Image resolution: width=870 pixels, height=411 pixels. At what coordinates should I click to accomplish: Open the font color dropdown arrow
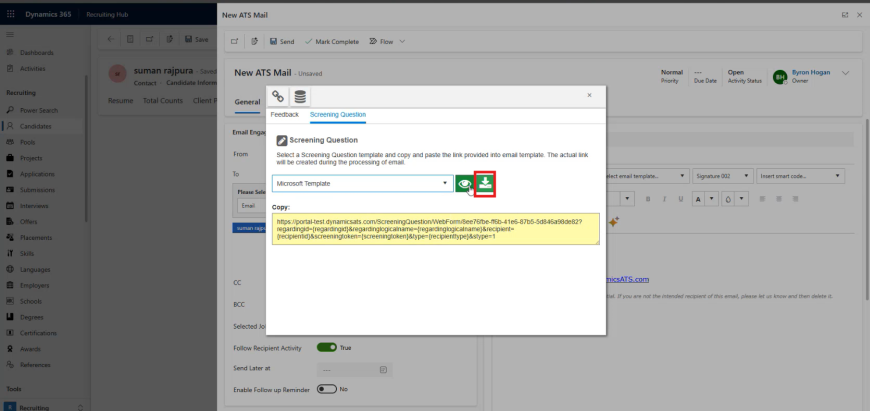coord(712,199)
